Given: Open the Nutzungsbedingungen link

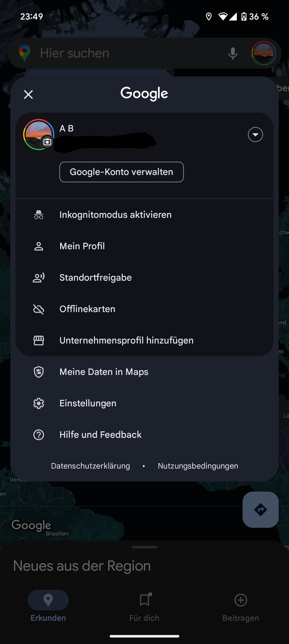Looking at the screenshot, I should point(198,466).
